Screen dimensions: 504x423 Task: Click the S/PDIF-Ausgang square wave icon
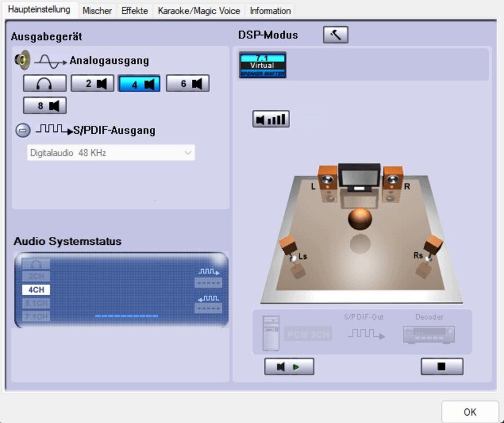pyautogui.click(x=54, y=130)
